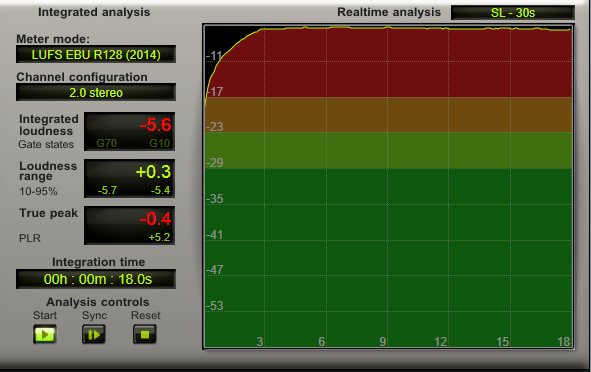Click the Loudness range +0.3 value
This screenshot has height=372, width=591.
point(153,172)
